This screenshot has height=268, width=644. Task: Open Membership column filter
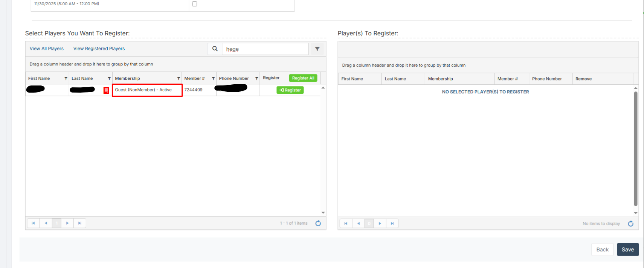pos(179,79)
